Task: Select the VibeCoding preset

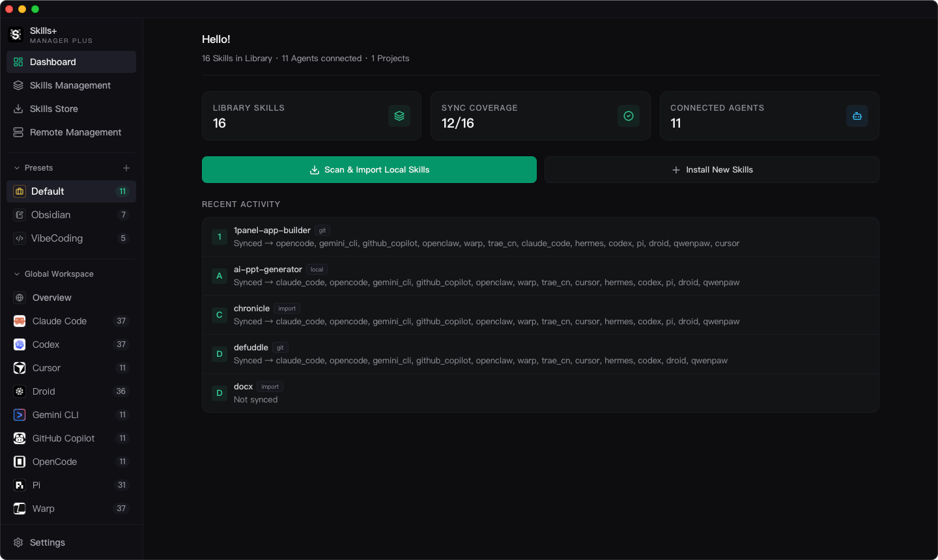Action: 72,238
